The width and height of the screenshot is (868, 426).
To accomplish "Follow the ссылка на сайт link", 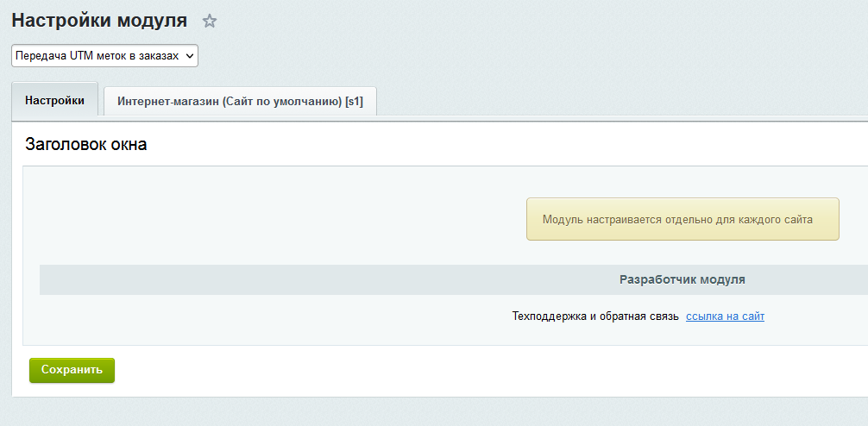I will (725, 316).
